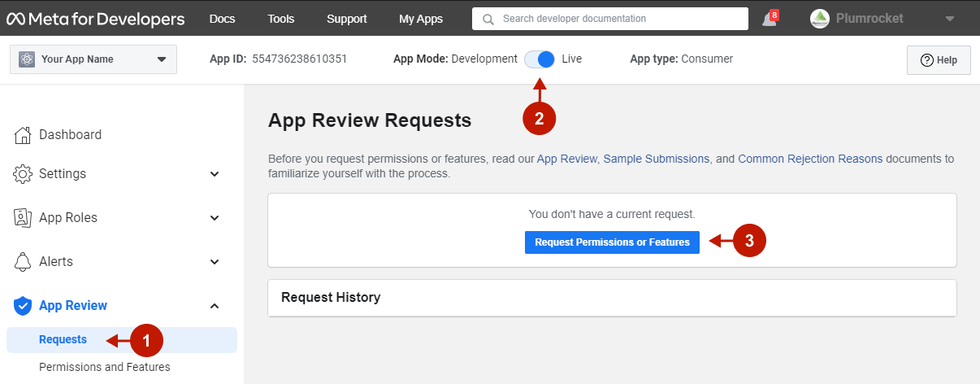Screen dimensions: 980x384
Task: Open the Your App Name dropdown
Action: click(93, 59)
